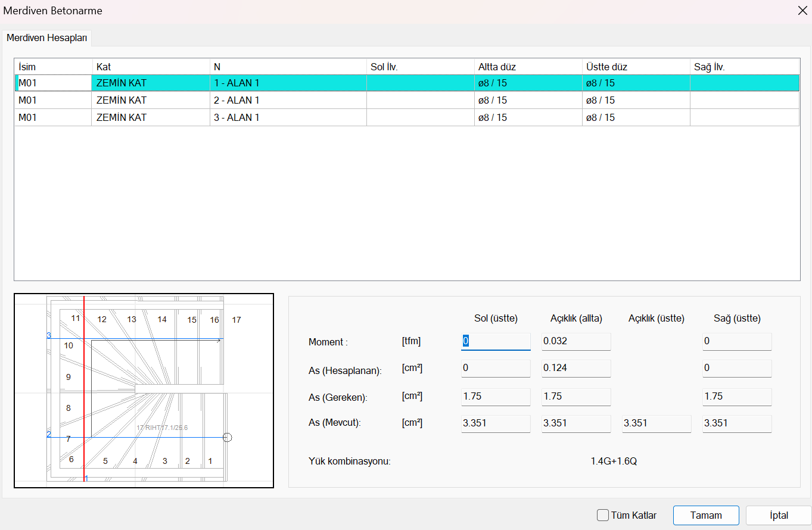Viewport: 812px width, 530px height.
Task: Click As (Hesaplanan) field showing 0.124
Action: point(576,368)
